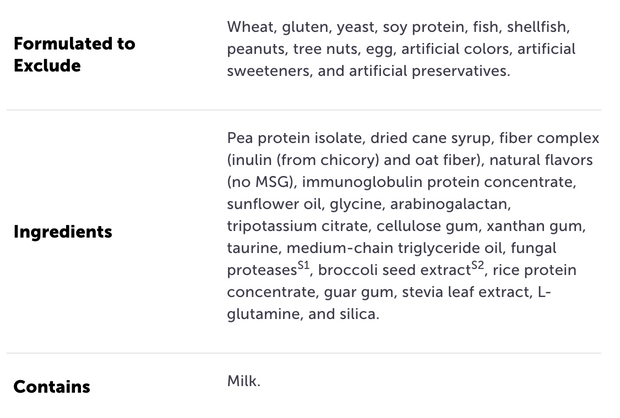Viewport: 620px width, 418px height.
Task: Click 'glutamine, and silica.' last ingredient line
Action: point(303,314)
